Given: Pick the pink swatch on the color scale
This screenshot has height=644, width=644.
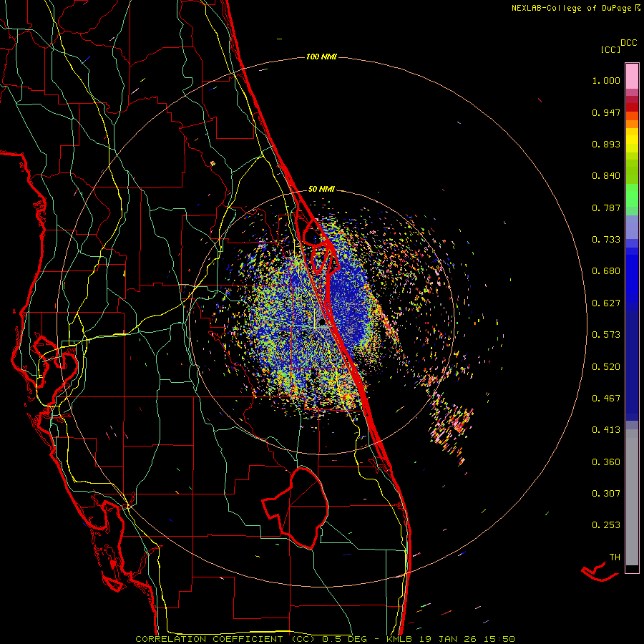Looking at the screenshot, I should coord(632,77).
